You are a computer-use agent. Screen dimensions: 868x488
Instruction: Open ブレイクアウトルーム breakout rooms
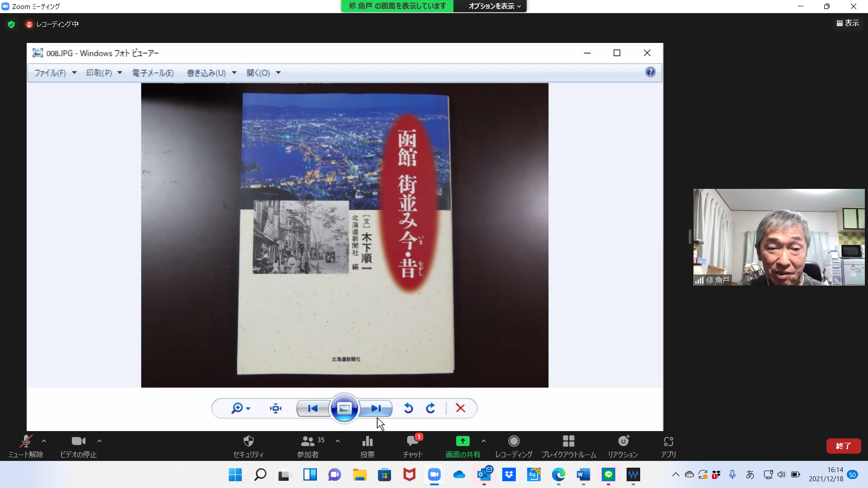tap(569, 446)
